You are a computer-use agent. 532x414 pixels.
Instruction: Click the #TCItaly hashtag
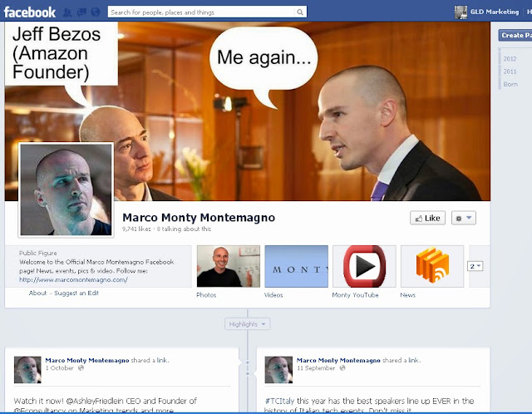coord(279,401)
